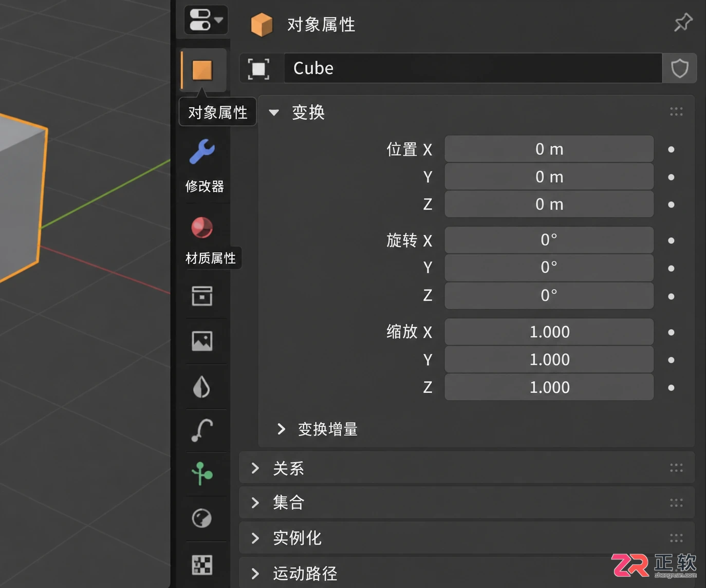
Task: Click the 位置 Y value field
Action: click(x=549, y=177)
